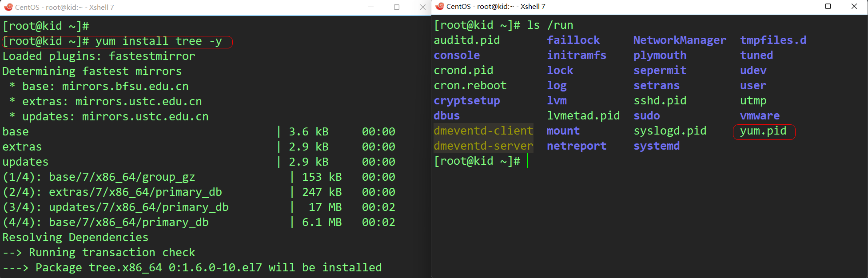
Task: Click '6.1 MB' download size value
Action: (x=322, y=222)
